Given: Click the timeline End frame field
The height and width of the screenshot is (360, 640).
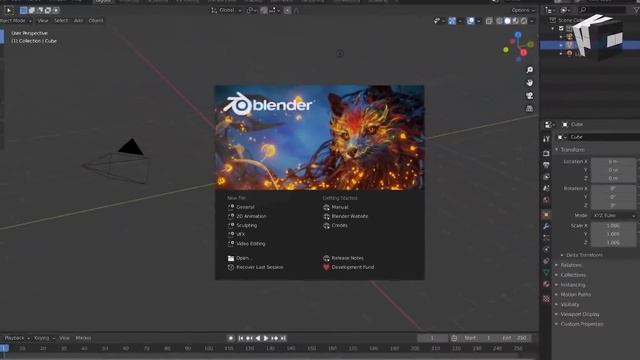Looking at the screenshot, I should point(515,338).
